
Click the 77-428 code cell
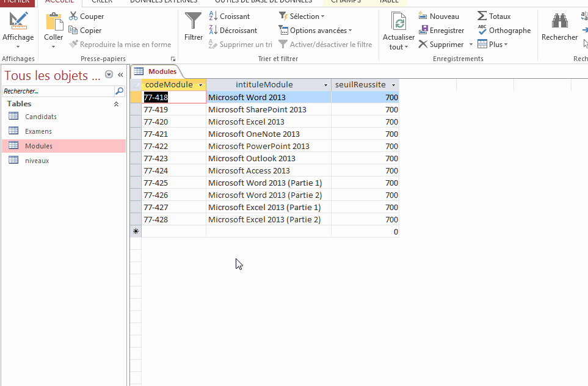(x=174, y=219)
